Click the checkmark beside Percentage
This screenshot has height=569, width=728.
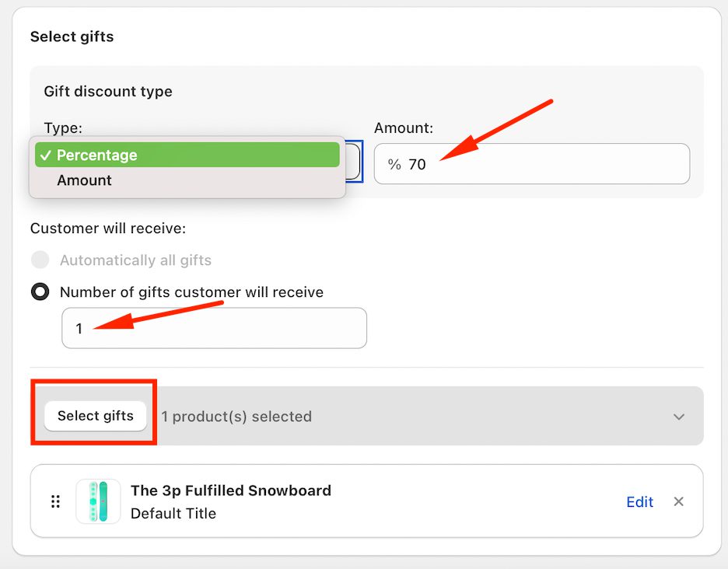45,155
